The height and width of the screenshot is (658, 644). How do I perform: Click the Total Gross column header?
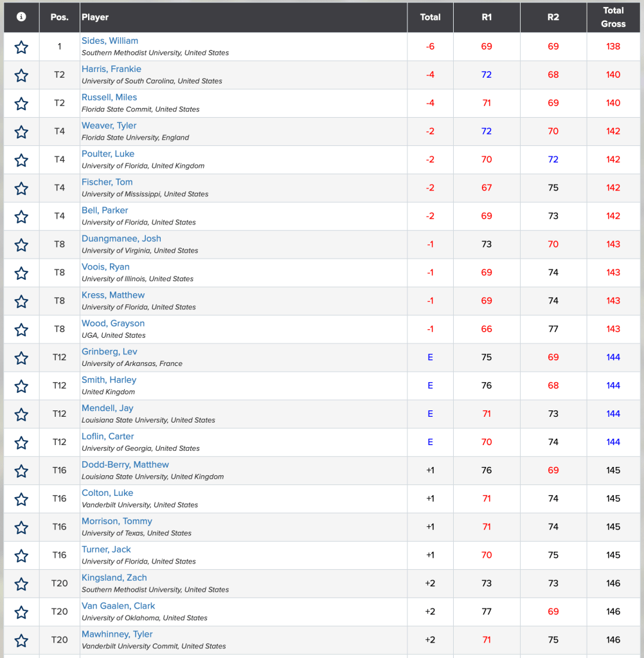[x=613, y=17]
